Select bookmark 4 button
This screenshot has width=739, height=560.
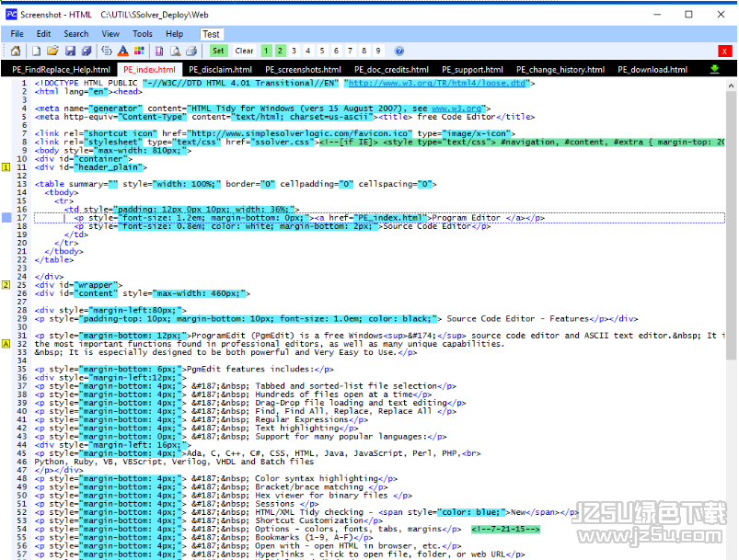307,51
